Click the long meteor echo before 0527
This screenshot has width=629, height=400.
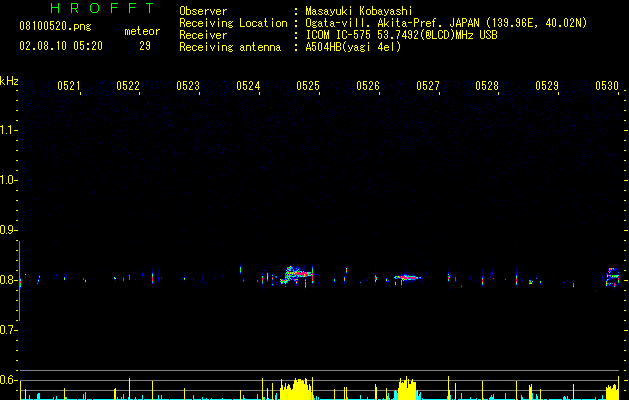pos(407,277)
